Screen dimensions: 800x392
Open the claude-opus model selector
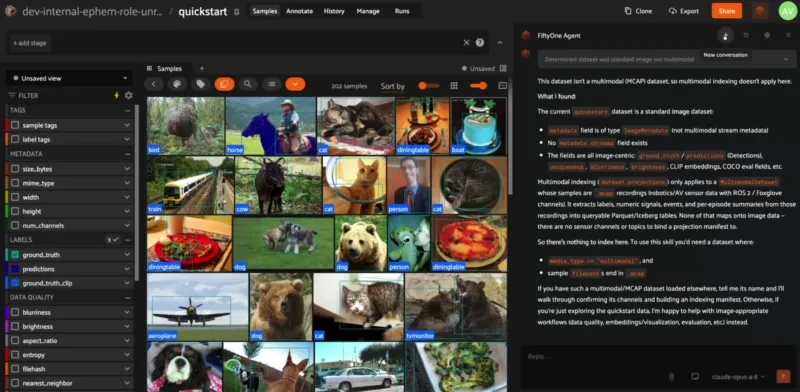738,377
